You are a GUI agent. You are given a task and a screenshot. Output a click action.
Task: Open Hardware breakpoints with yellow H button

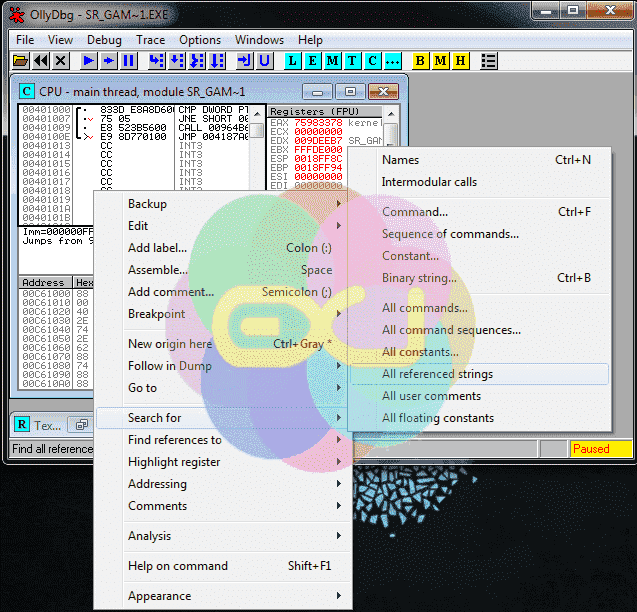pos(460,61)
